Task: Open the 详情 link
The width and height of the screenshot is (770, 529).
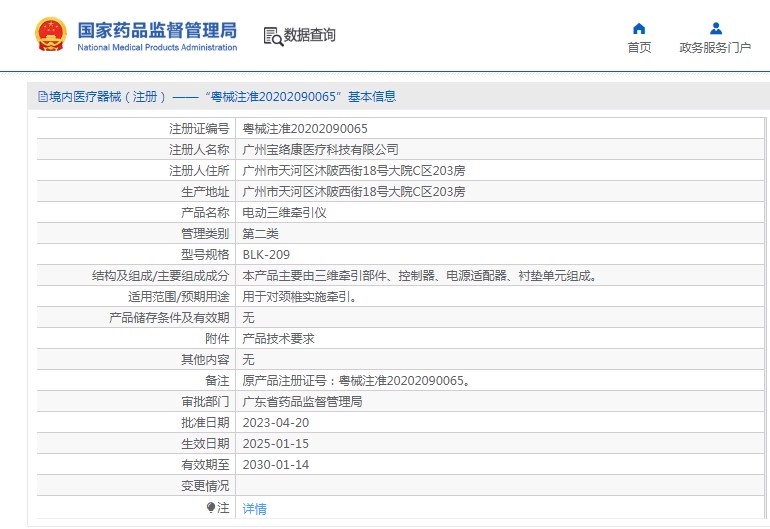Action: tap(255, 509)
